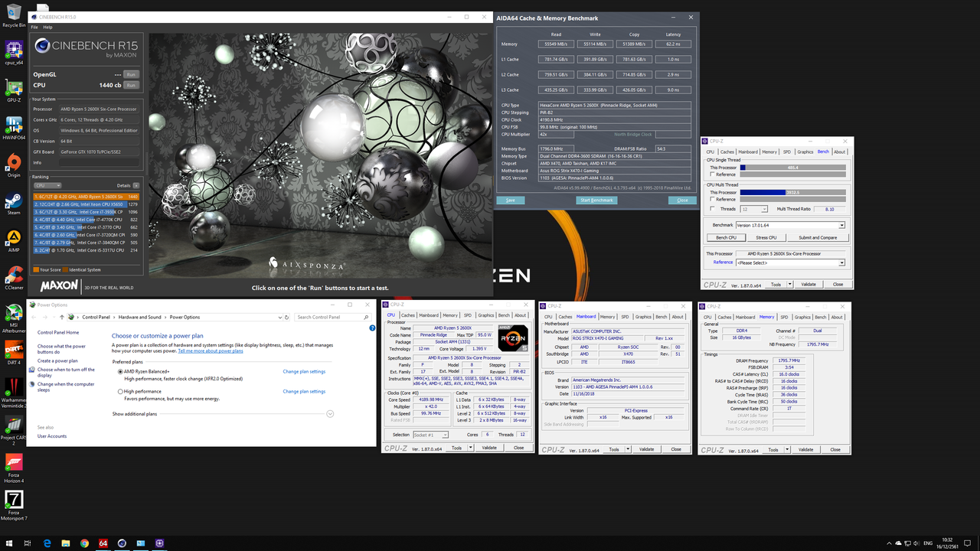Click Submit and Compare in CPU-Z
The width and height of the screenshot is (980, 551).
pos(818,237)
